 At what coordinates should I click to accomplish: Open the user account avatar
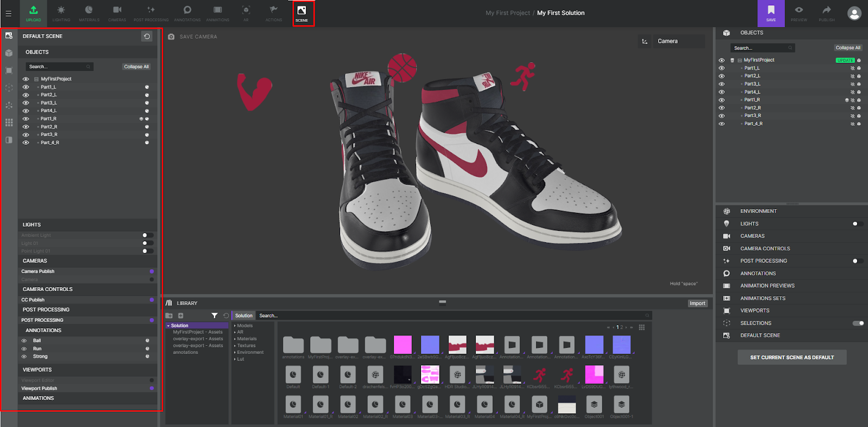tap(854, 14)
